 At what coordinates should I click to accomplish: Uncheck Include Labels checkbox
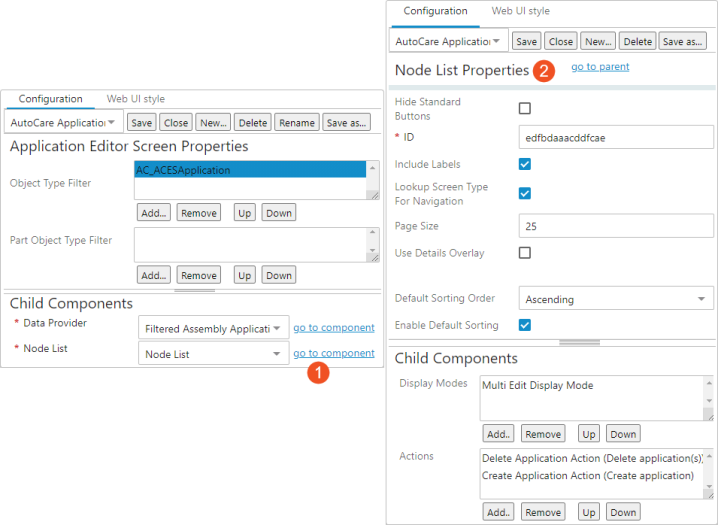tap(525, 164)
